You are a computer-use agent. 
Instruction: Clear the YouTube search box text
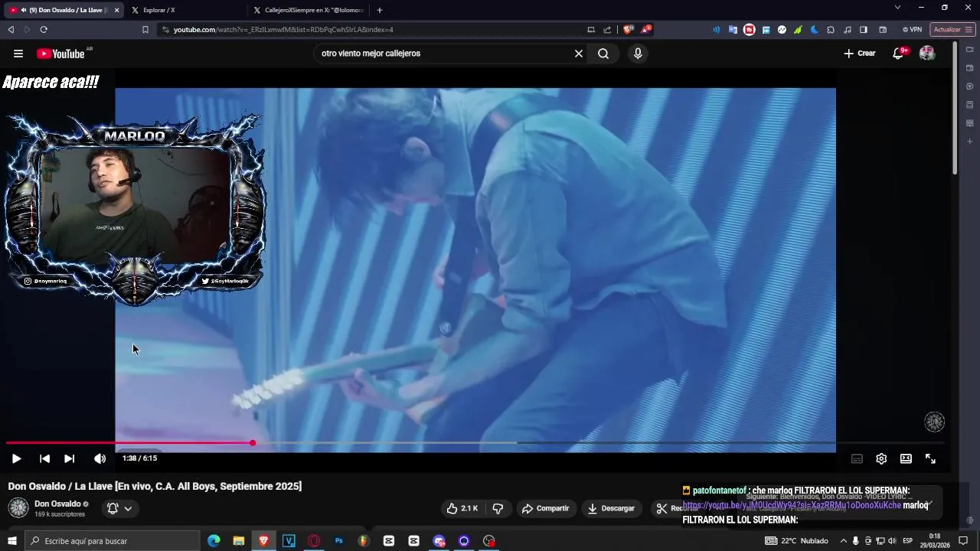pyautogui.click(x=579, y=54)
